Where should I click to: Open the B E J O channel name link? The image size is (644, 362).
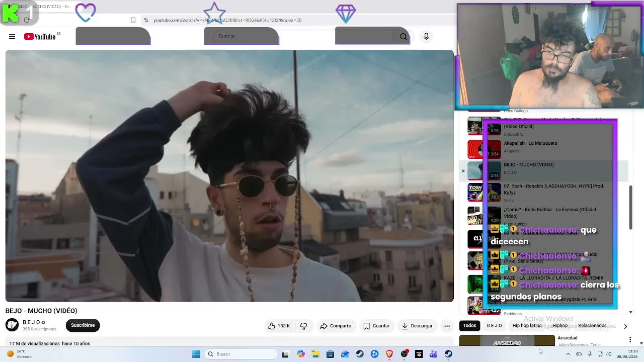[x=31, y=322]
